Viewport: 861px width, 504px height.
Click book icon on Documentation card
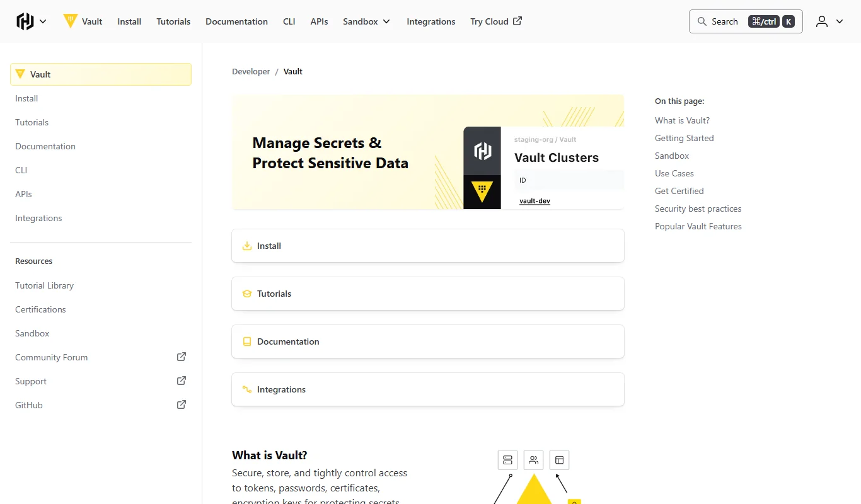(247, 341)
